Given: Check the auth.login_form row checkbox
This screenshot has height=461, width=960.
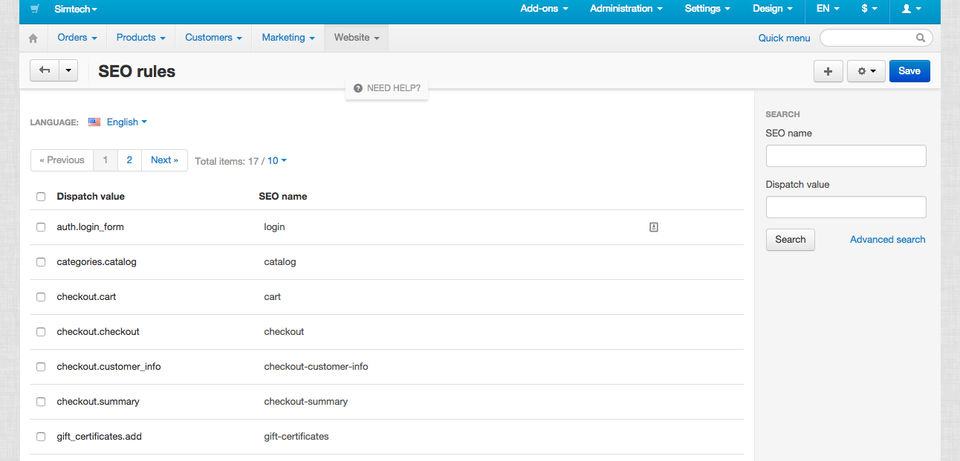Looking at the screenshot, I should [40, 227].
